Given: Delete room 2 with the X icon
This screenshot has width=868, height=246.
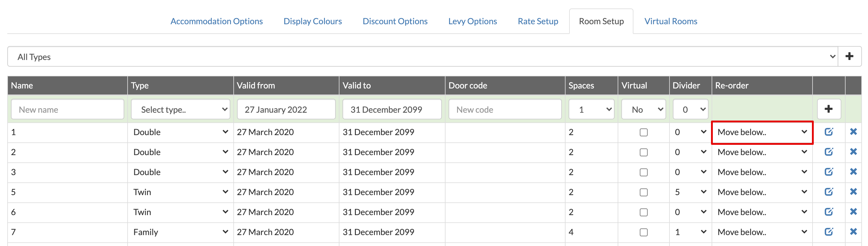Looking at the screenshot, I should (853, 152).
